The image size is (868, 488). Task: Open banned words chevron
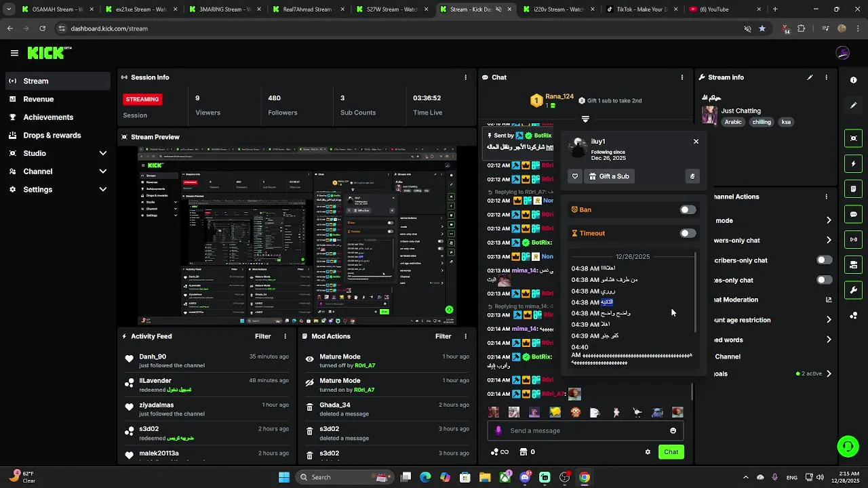point(829,340)
